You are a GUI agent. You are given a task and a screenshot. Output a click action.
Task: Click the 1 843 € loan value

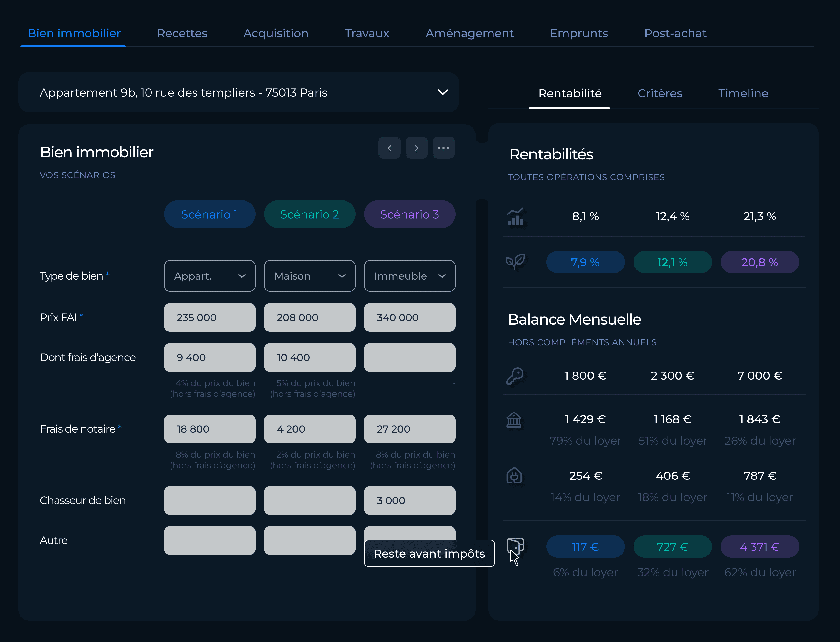click(x=760, y=420)
